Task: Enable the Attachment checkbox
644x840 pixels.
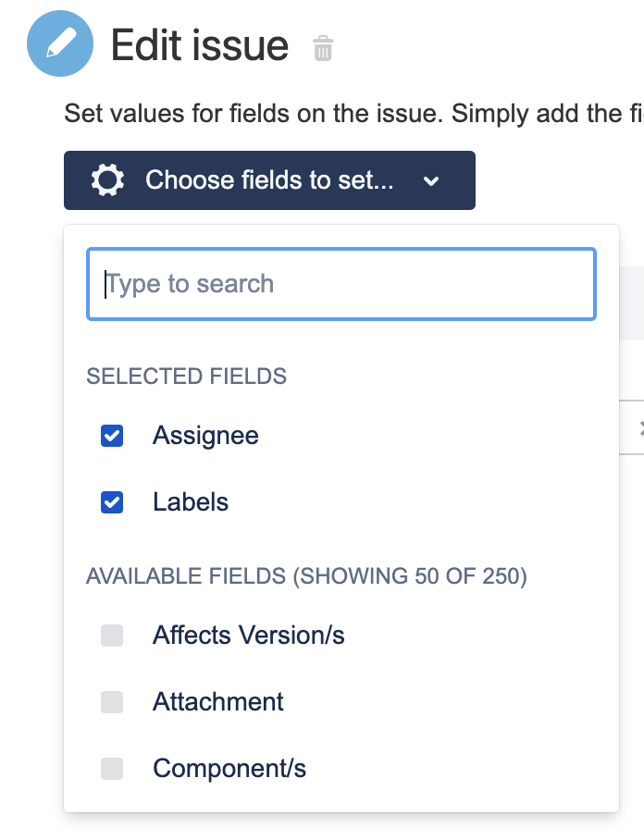Action: pos(111,702)
